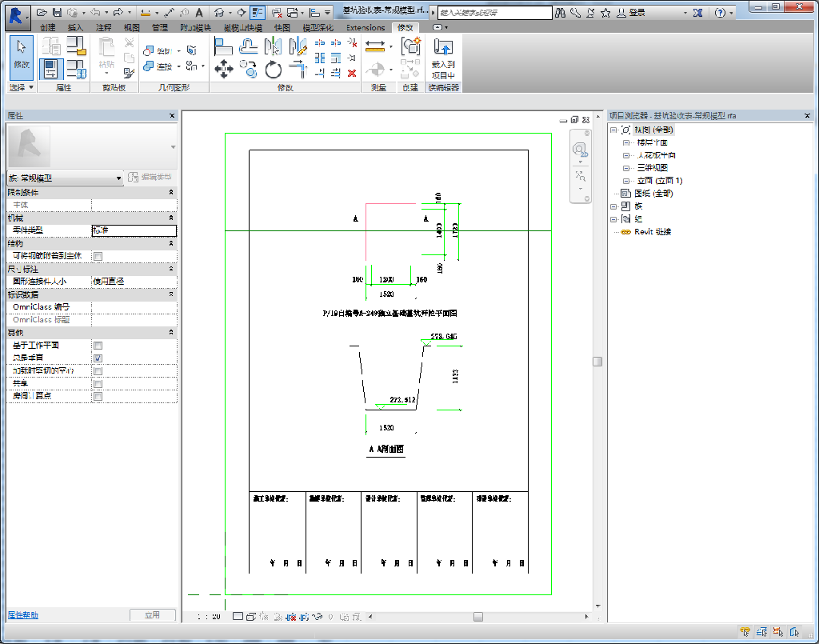Select Trim/Extend to Corner tool

click(298, 69)
